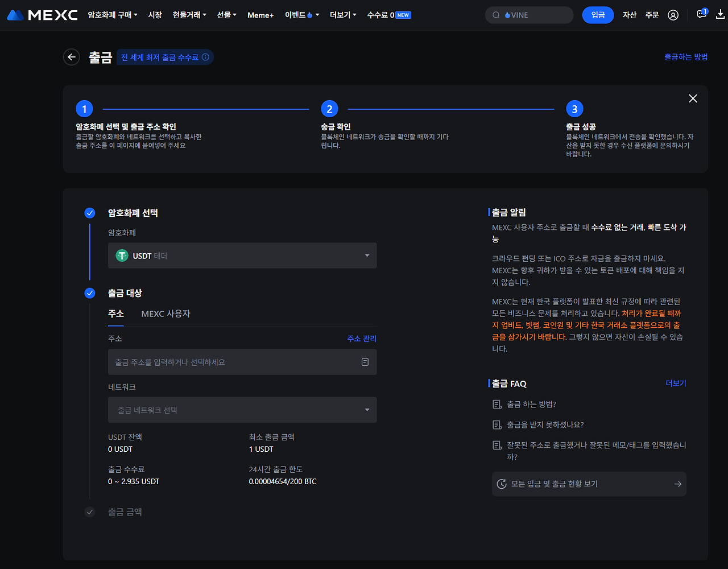Click the back arrow beside 출금 title
Screen dimensions: 728x569
(x=71, y=57)
